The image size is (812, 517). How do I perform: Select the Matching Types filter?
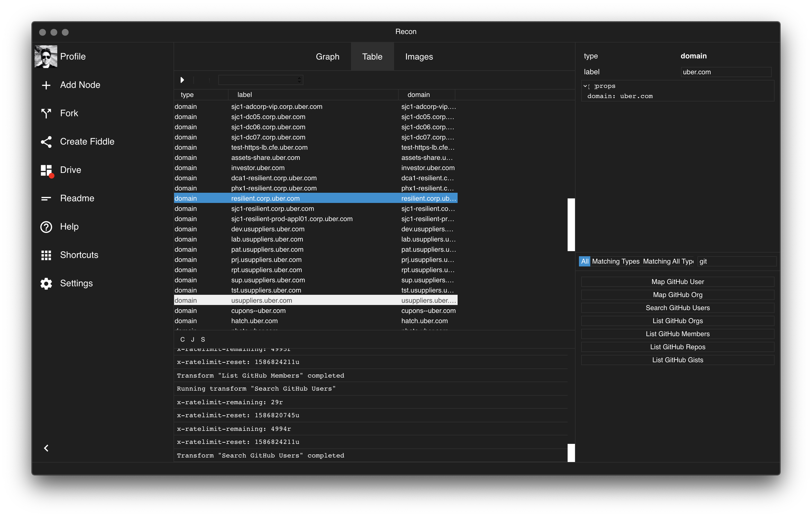point(616,261)
